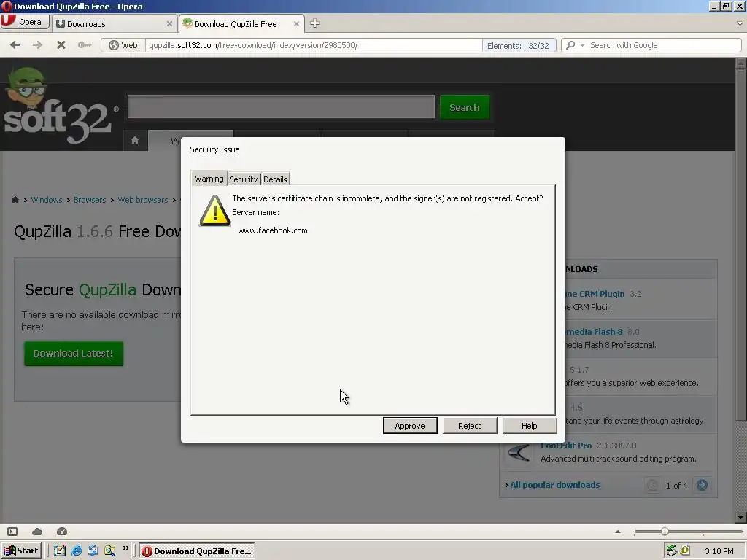The image size is (747, 560).
Task: Go forward to next page
Action: pos(37,45)
